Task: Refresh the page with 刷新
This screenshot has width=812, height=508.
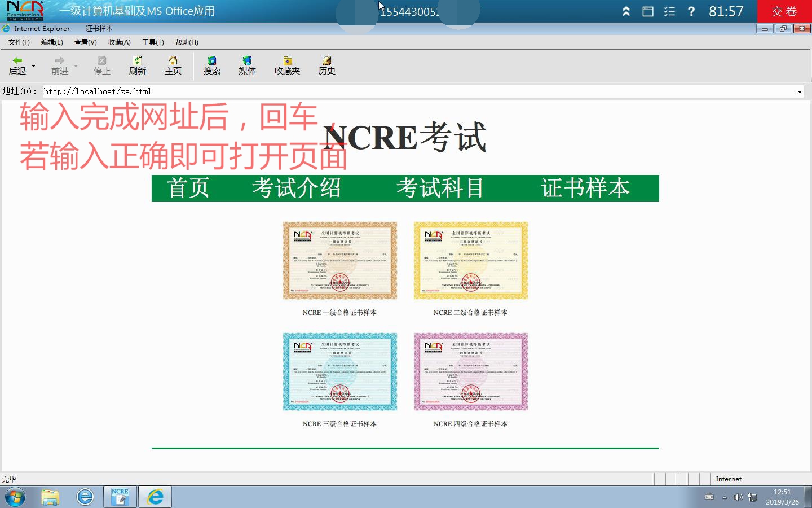Action: coord(138,65)
